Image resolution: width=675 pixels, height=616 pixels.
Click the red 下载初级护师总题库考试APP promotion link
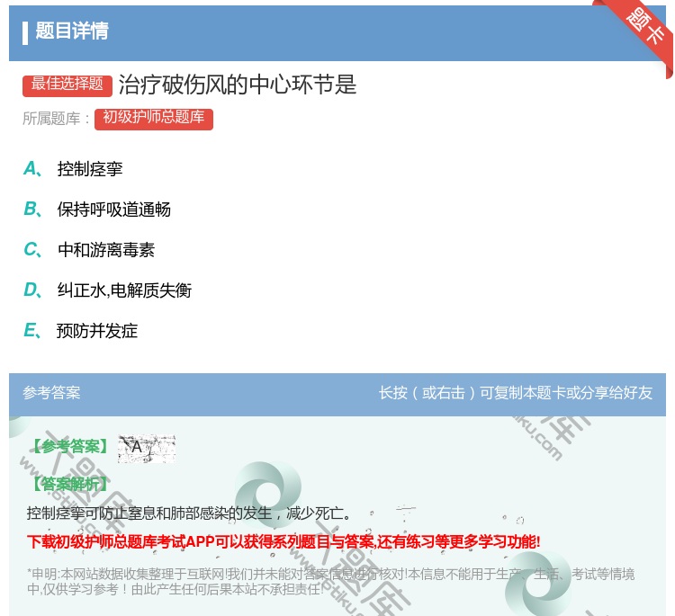point(283,541)
